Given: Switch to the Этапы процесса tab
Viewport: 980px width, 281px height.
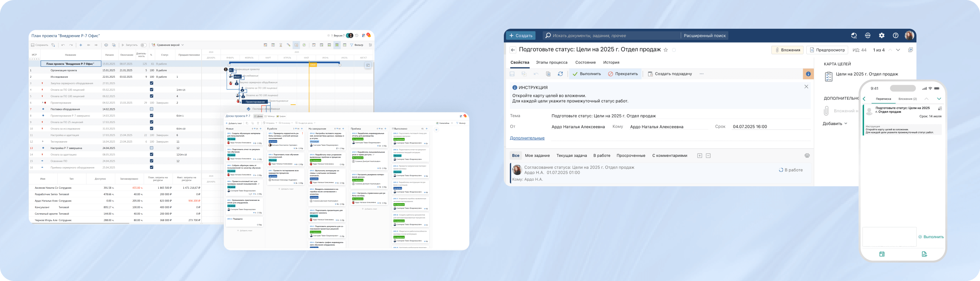Looking at the screenshot, I should point(551,62).
